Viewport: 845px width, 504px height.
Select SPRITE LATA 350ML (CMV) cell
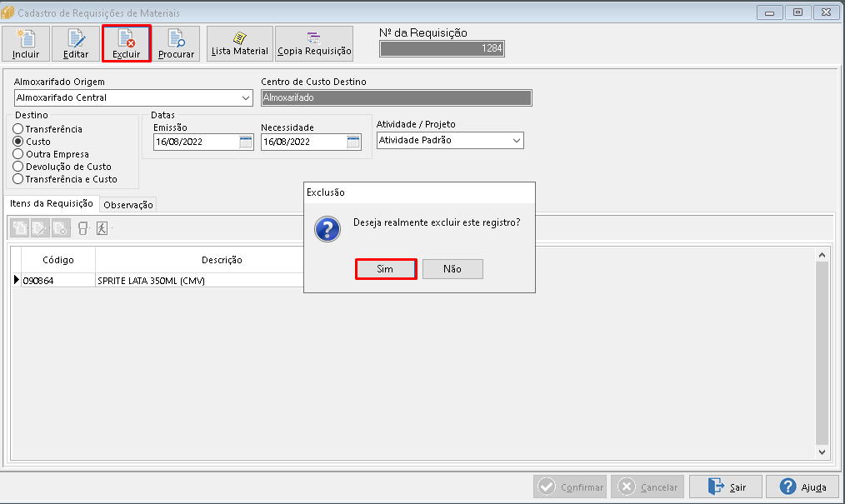pos(200,281)
